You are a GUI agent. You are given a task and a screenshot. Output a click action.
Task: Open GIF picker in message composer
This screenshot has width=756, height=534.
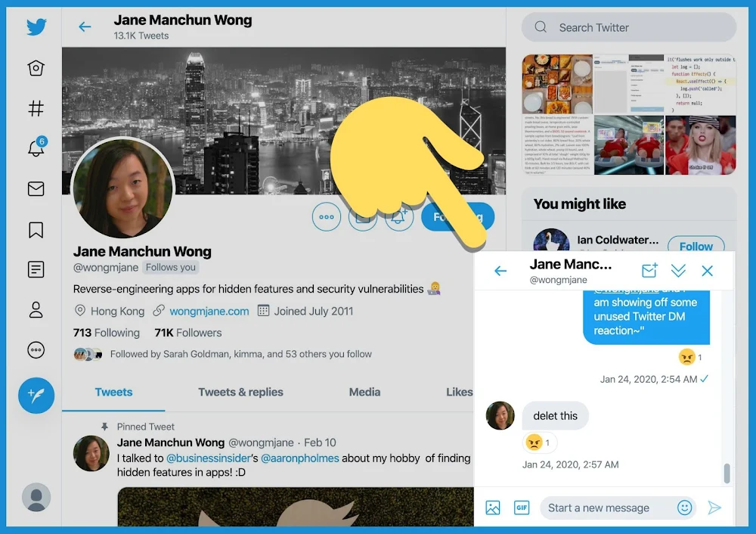pyautogui.click(x=522, y=508)
